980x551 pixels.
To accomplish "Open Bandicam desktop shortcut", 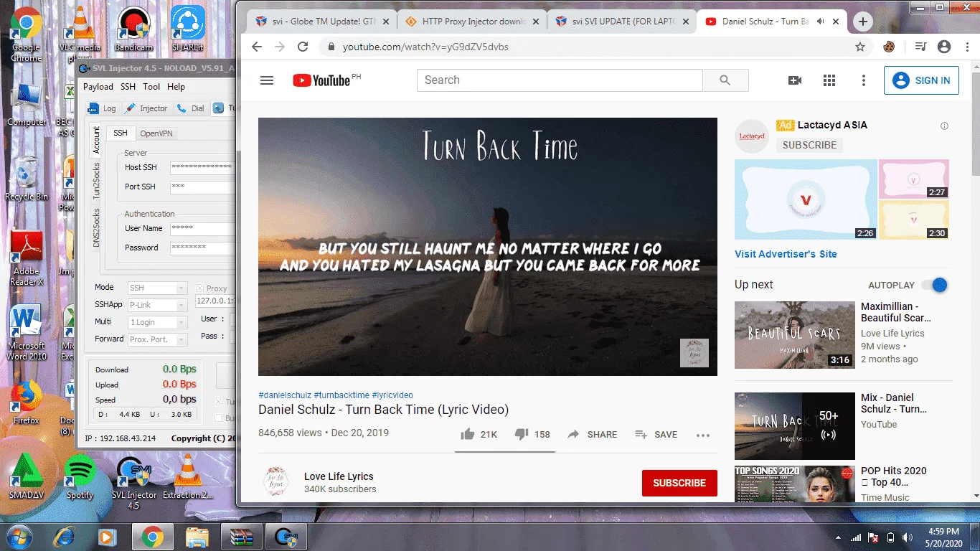I will pos(133,29).
